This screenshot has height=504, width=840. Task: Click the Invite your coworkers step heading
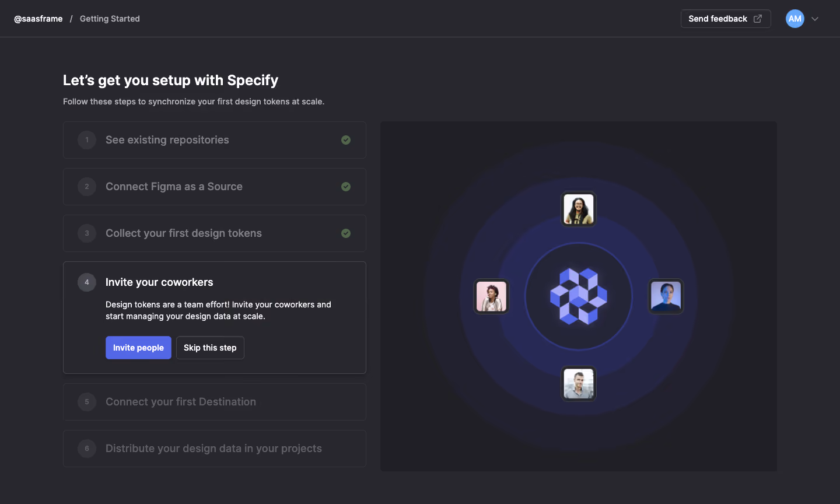click(x=159, y=282)
